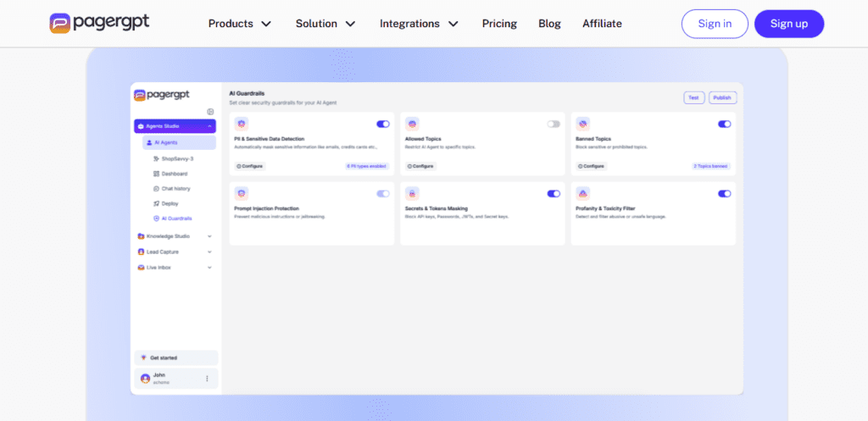This screenshot has width=868, height=421.
Task: Go to the Pricing page
Action: coord(499,24)
